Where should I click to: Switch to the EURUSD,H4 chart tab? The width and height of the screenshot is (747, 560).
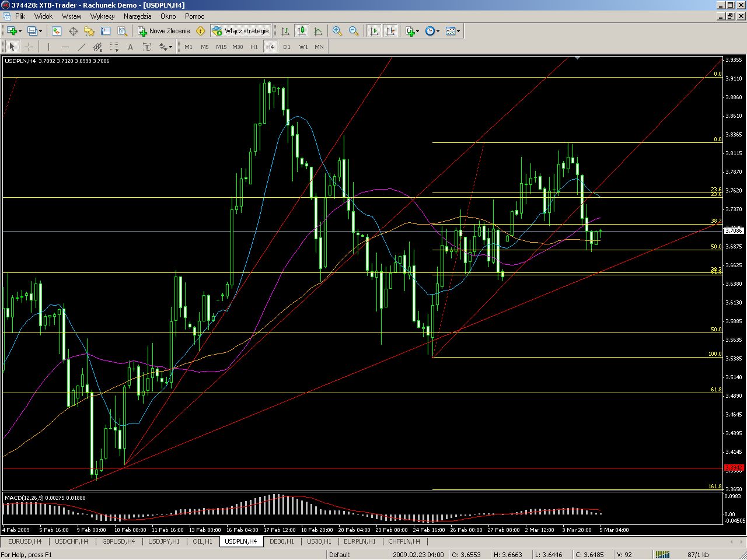click(25, 541)
